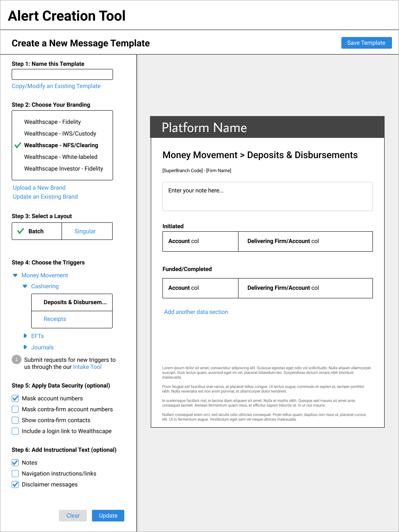Disable the Mask account numbers checkbox

click(x=15, y=398)
